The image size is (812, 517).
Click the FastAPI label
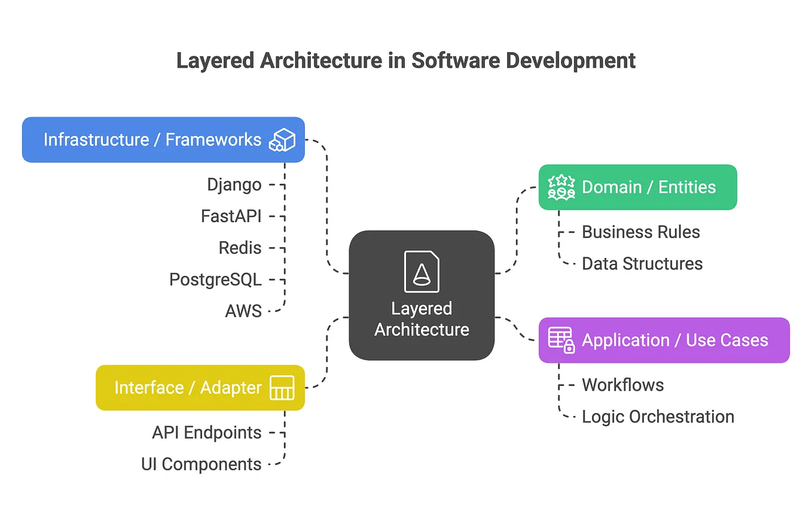[x=232, y=216]
